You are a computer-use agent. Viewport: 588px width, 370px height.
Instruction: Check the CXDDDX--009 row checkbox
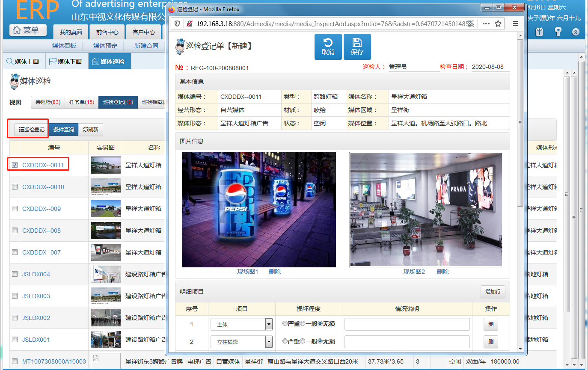click(x=15, y=209)
